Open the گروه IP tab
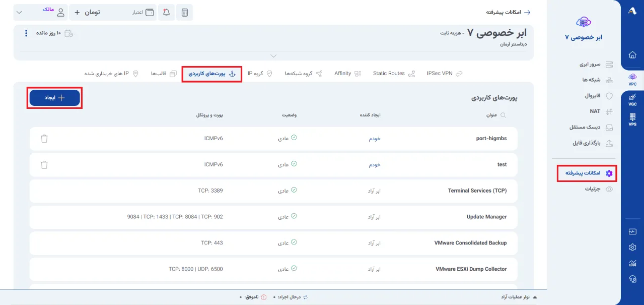 pyautogui.click(x=260, y=74)
